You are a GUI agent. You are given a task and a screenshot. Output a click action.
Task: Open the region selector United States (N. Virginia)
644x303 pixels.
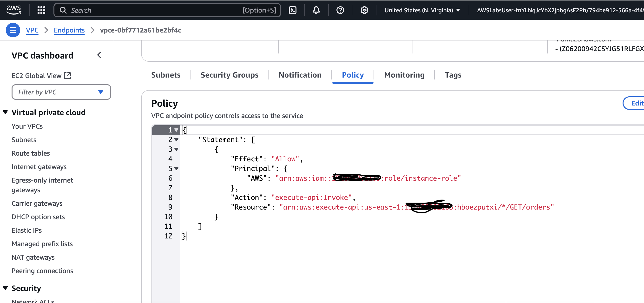422,10
